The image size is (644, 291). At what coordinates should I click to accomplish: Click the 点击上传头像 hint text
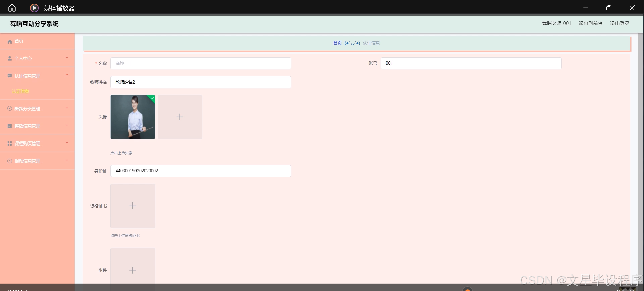pyautogui.click(x=121, y=153)
